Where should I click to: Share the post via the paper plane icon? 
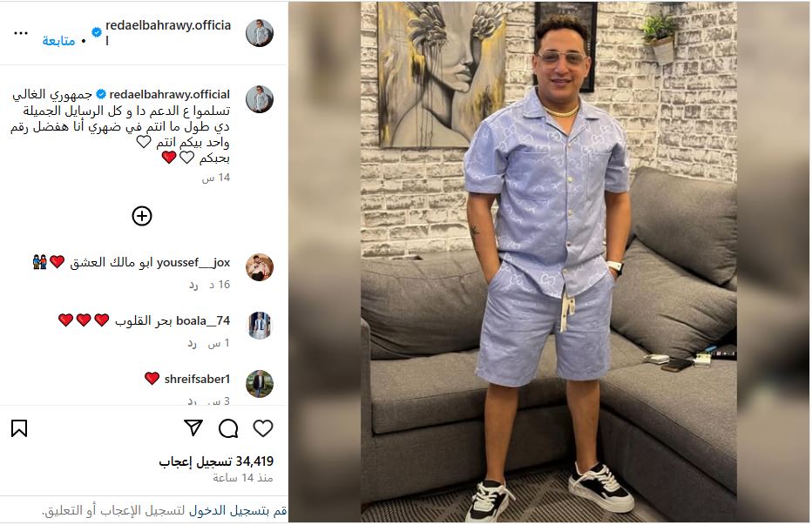pos(193,427)
